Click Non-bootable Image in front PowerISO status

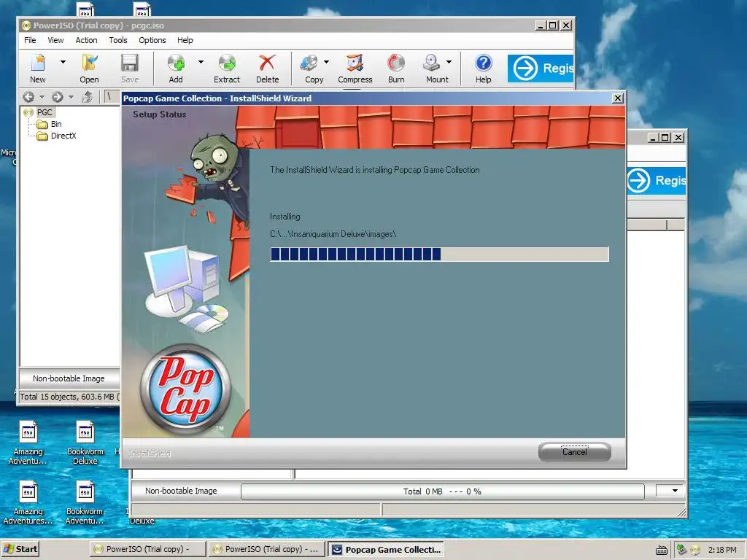point(69,378)
